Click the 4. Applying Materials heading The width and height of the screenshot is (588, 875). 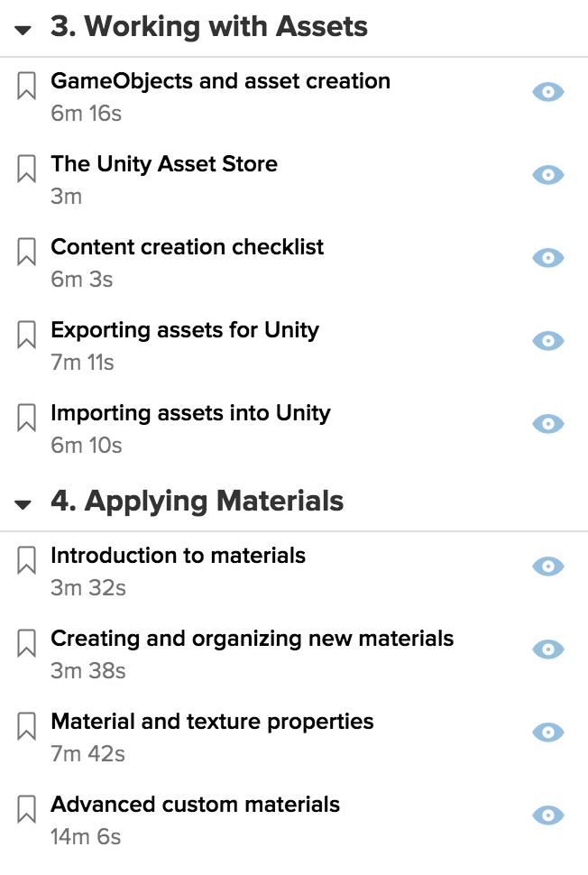click(198, 502)
